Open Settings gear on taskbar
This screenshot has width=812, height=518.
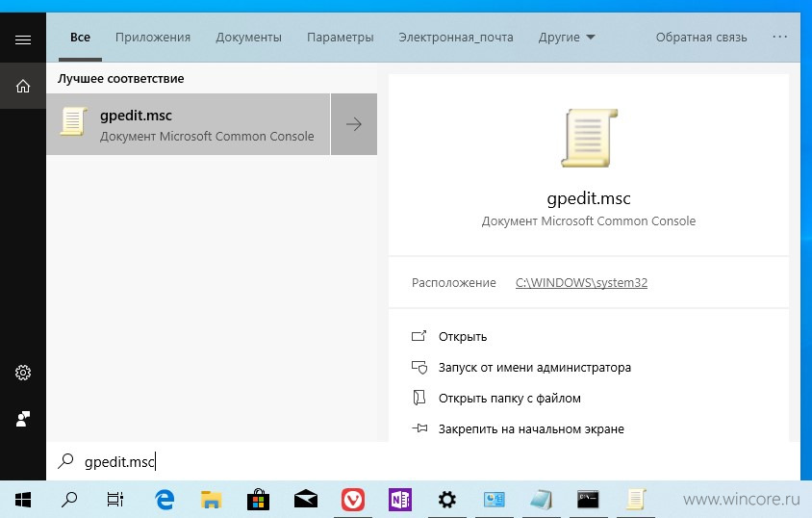(447, 500)
